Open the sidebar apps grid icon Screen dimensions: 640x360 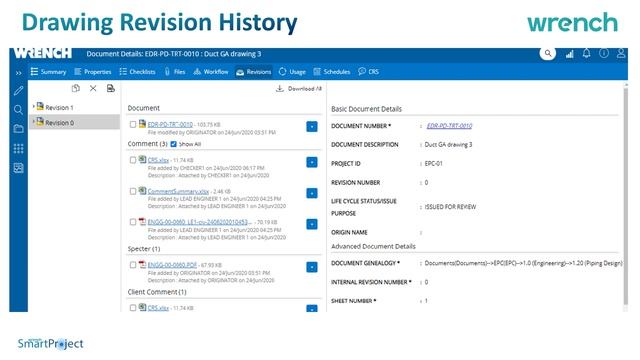[x=18, y=149]
